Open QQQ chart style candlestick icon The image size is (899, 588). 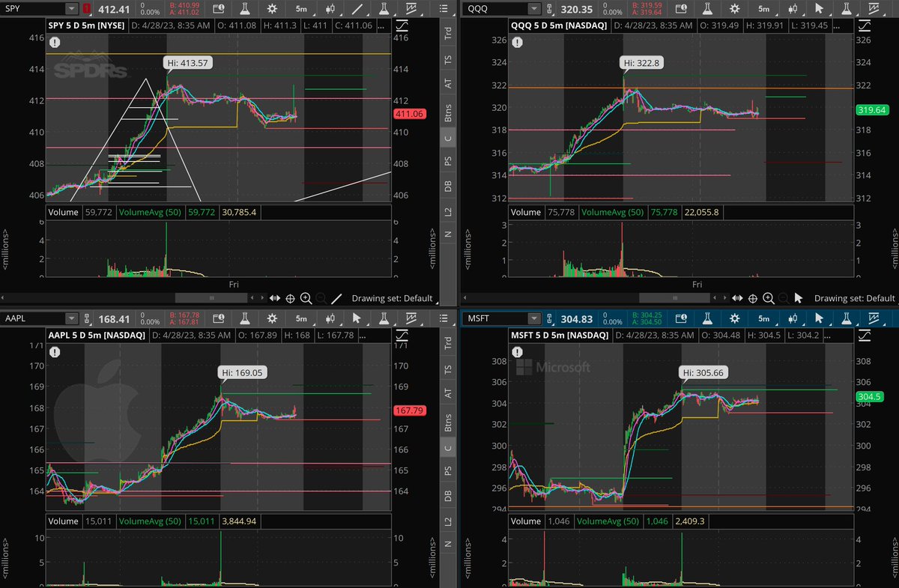[793, 9]
